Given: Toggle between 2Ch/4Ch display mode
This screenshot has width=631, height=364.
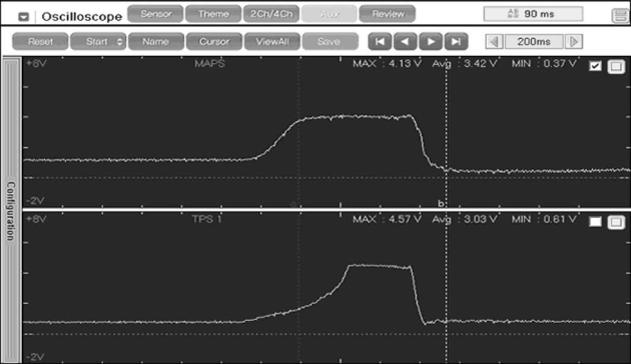Looking at the screenshot, I should [271, 14].
